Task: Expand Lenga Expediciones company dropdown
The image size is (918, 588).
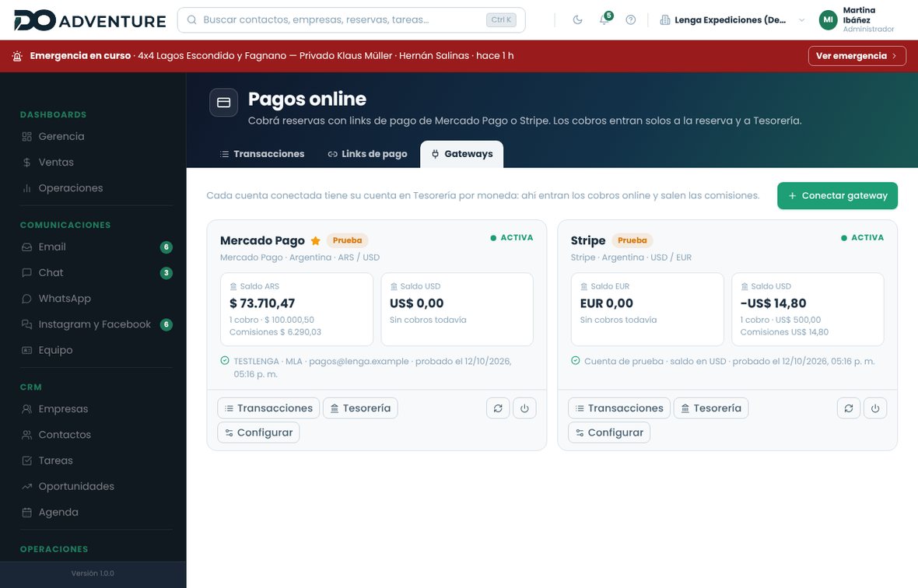Action: click(732, 20)
